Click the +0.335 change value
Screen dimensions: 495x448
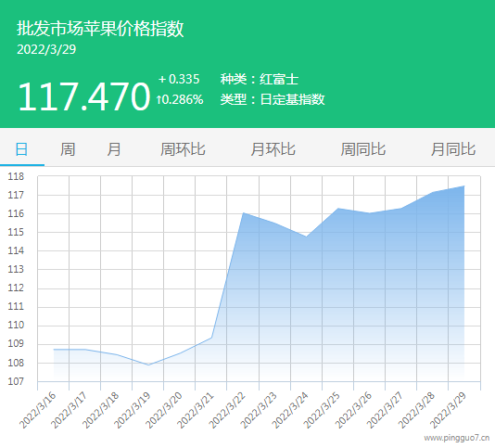[179, 79]
